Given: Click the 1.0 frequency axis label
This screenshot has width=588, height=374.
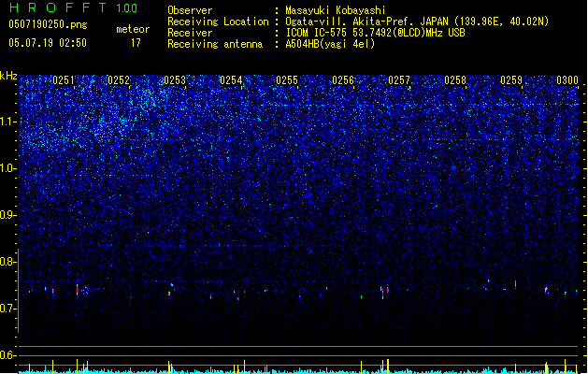Looking at the screenshot, I should coord(8,168).
